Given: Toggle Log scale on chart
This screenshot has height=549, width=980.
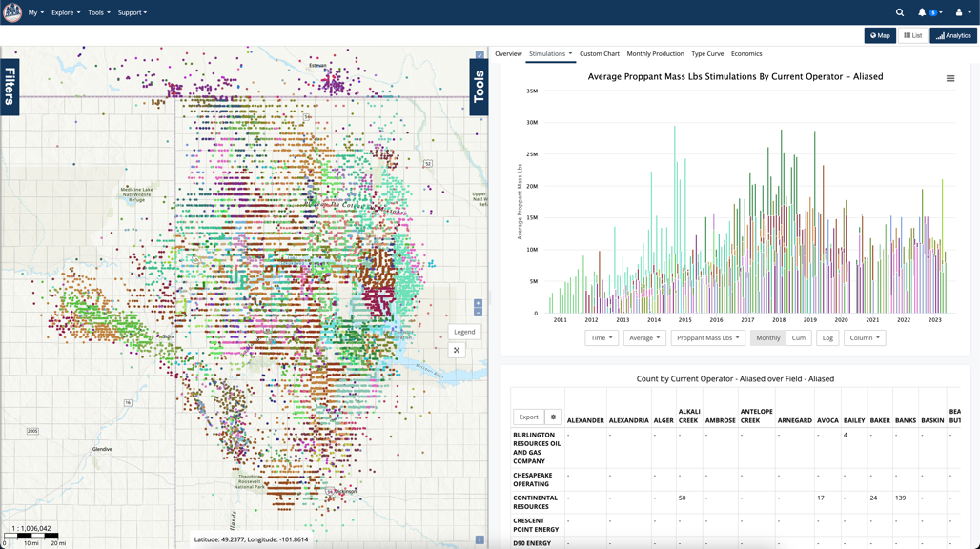Looking at the screenshot, I should click(x=827, y=337).
